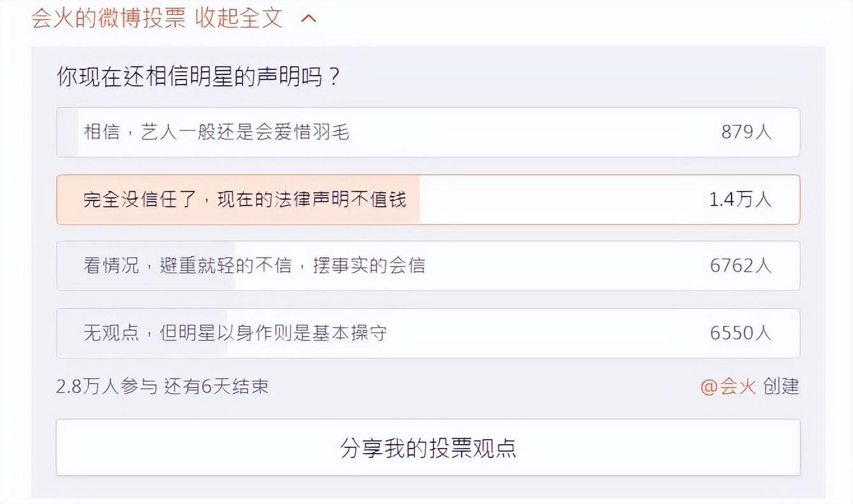853x504 pixels.
Task: Click the 1.4万人 vote count
Action: point(740,200)
